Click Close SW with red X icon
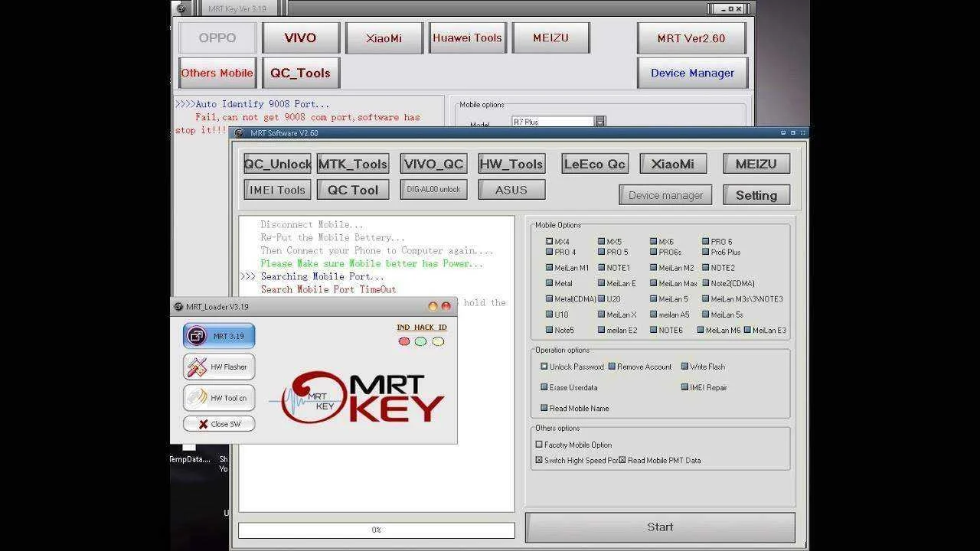980x551 pixels. click(218, 424)
